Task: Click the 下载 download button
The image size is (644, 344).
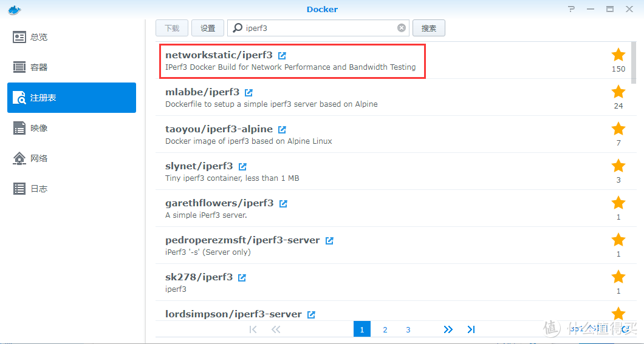Action: (x=172, y=28)
